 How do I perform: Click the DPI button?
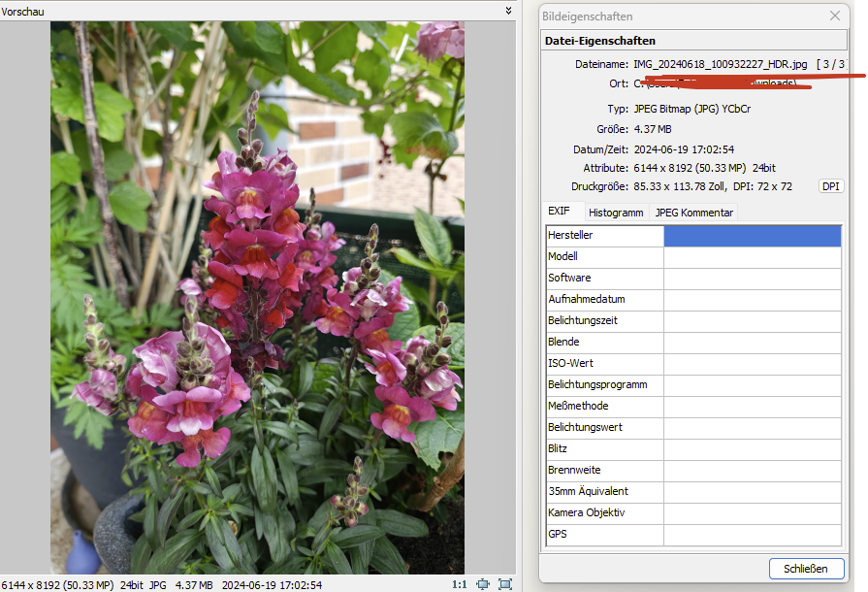[831, 186]
